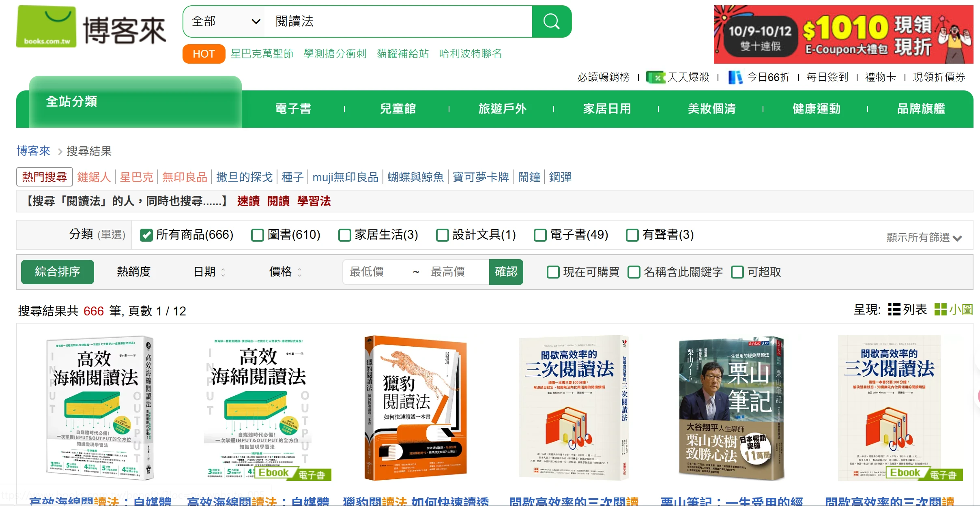This screenshot has height=506, width=980.
Task: Open the 現領折價券 link
Action: 939,77
